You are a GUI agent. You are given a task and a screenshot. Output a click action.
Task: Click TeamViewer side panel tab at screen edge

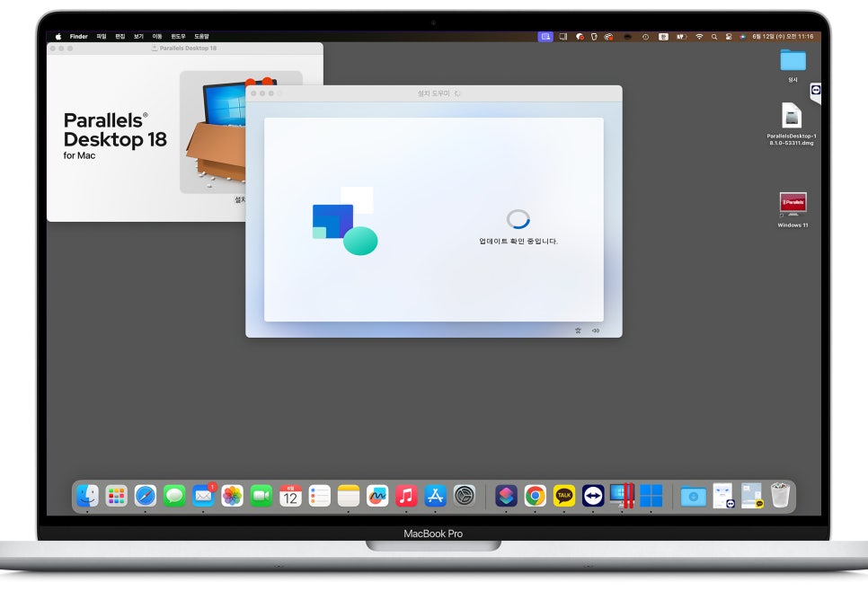pos(815,92)
